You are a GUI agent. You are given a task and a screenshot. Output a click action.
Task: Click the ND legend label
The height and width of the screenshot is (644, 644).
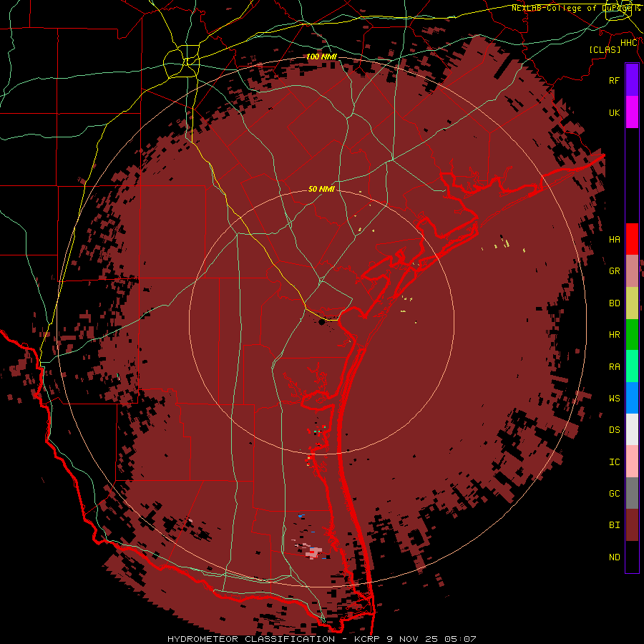(x=614, y=557)
